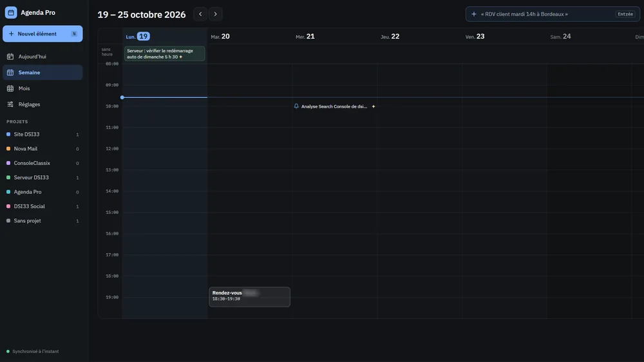Click the PROJETS section heading
The height and width of the screenshot is (362, 644).
(x=17, y=122)
